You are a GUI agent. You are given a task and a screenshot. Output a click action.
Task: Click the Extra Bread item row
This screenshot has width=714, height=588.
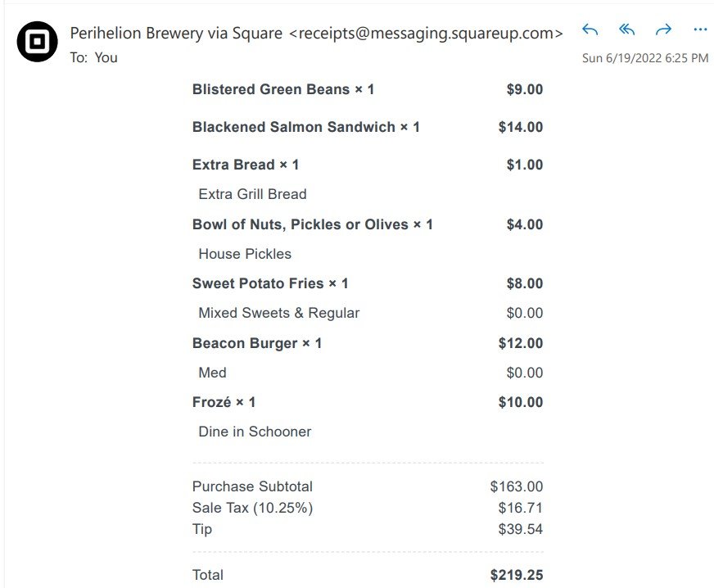[246, 165]
